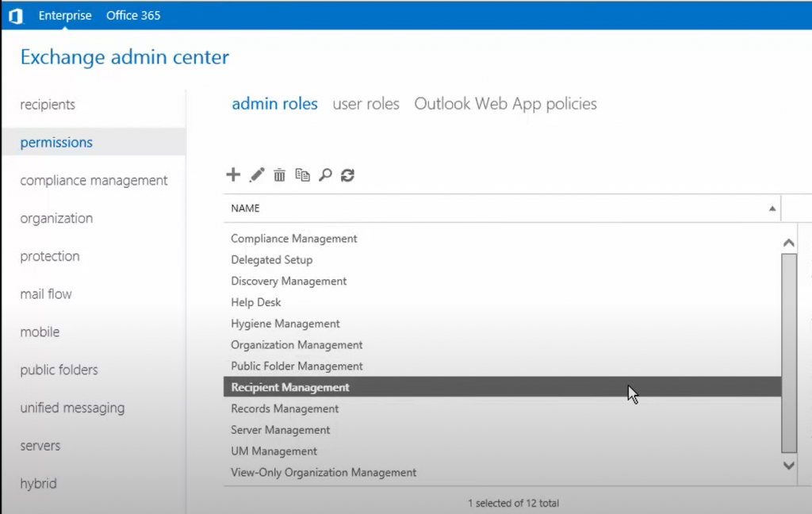Screen dimensions: 812x514
Task: Open protection section
Action: [x=50, y=256]
